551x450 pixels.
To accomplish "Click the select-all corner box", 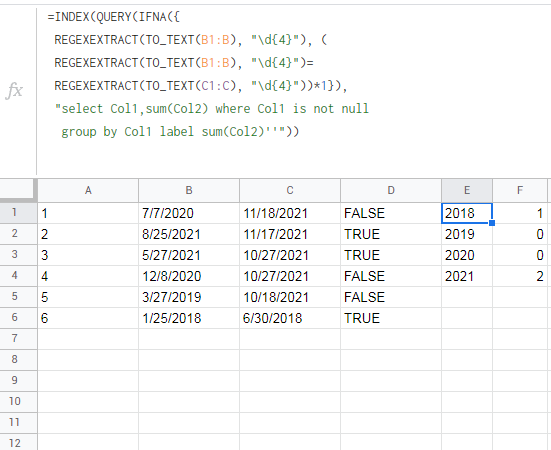I will click(x=18, y=190).
